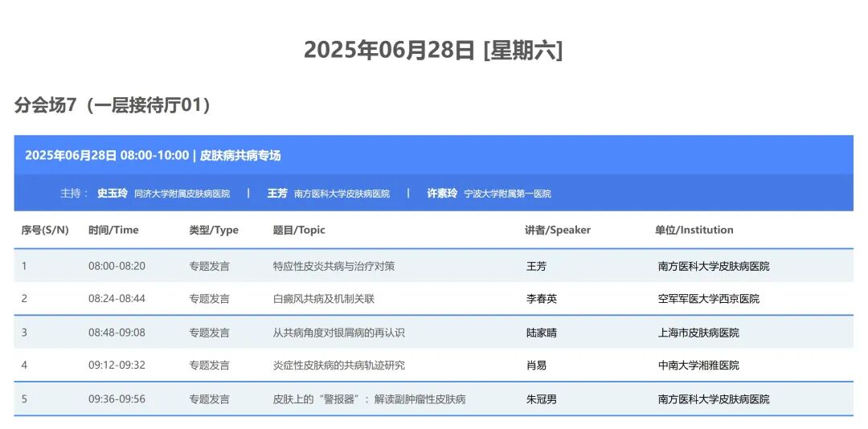Click topic 从共病角度对银屑病的再认识

coord(339,333)
